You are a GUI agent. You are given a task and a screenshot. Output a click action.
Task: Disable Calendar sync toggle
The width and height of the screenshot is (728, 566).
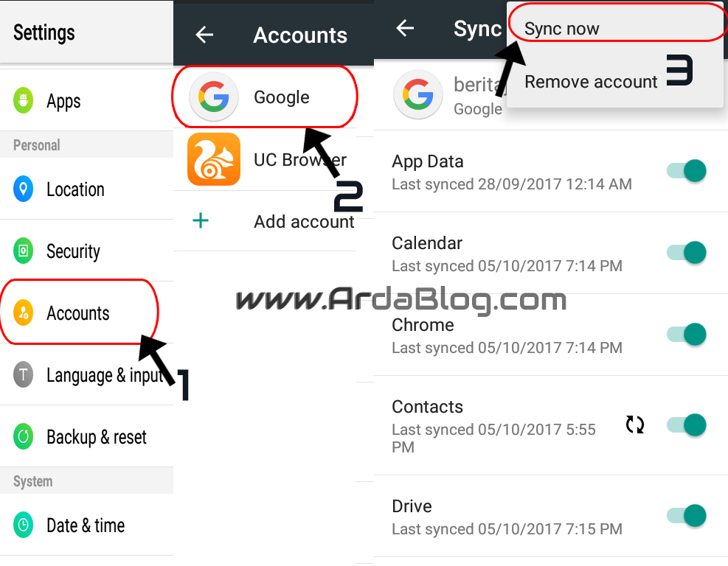(x=687, y=252)
